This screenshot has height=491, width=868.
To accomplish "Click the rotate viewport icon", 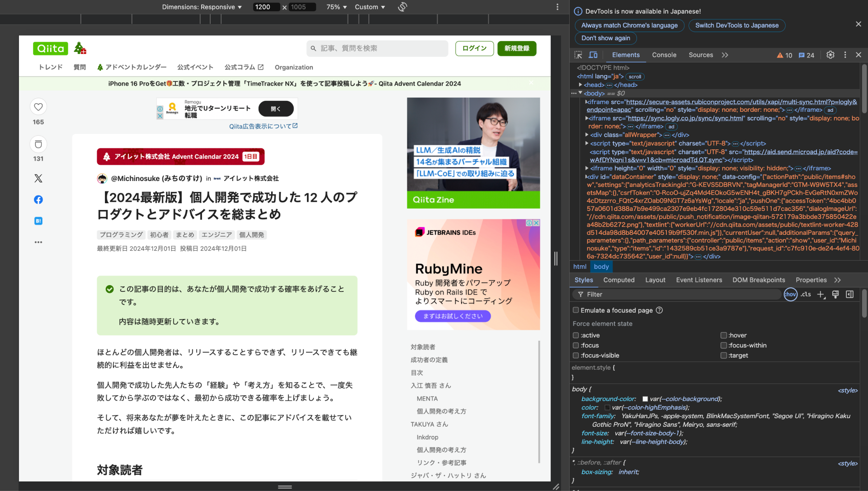I will (x=402, y=7).
